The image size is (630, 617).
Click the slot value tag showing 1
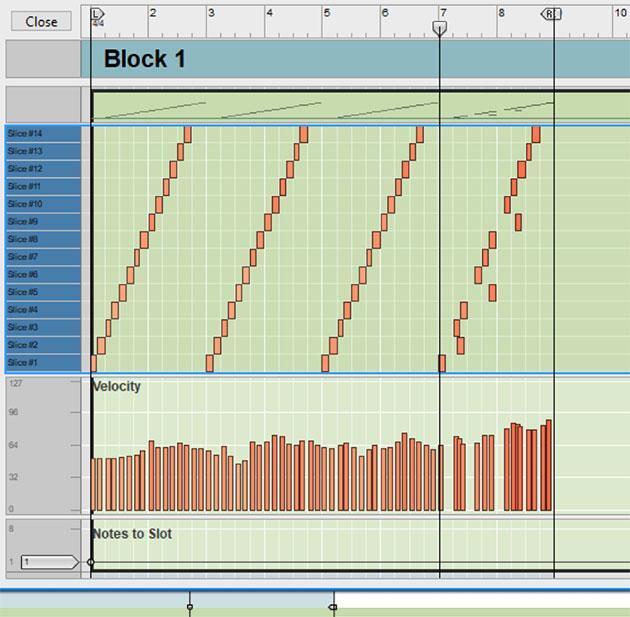45,562
